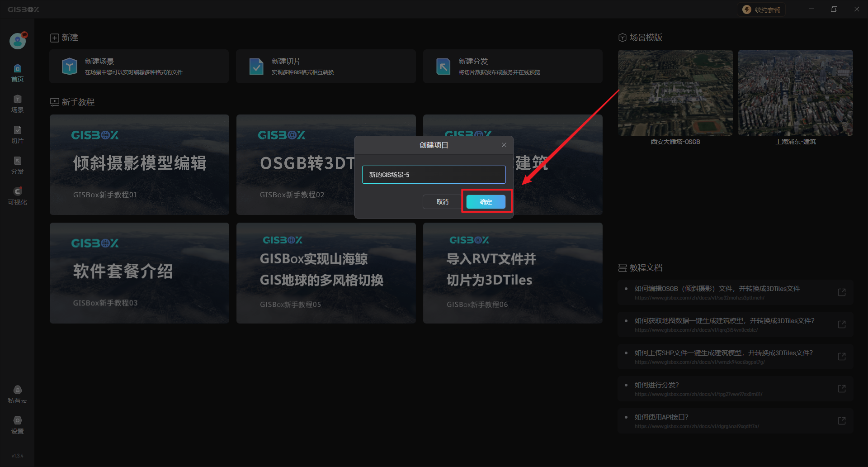868x467 pixels.
Task: Open the 场景 scene sidebar item
Action: 17,104
